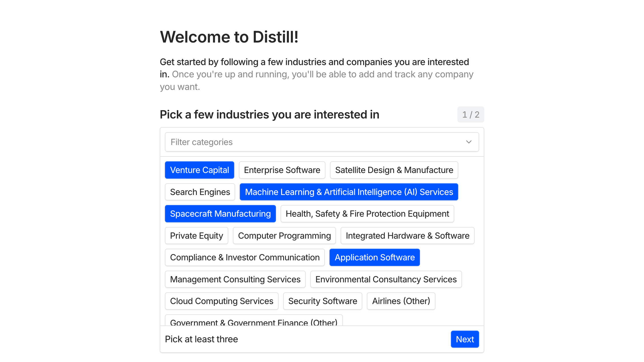The height and width of the screenshot is (362, 644).
Task: Select Satellite Design & Manufacture
Action: coord(394,170)
